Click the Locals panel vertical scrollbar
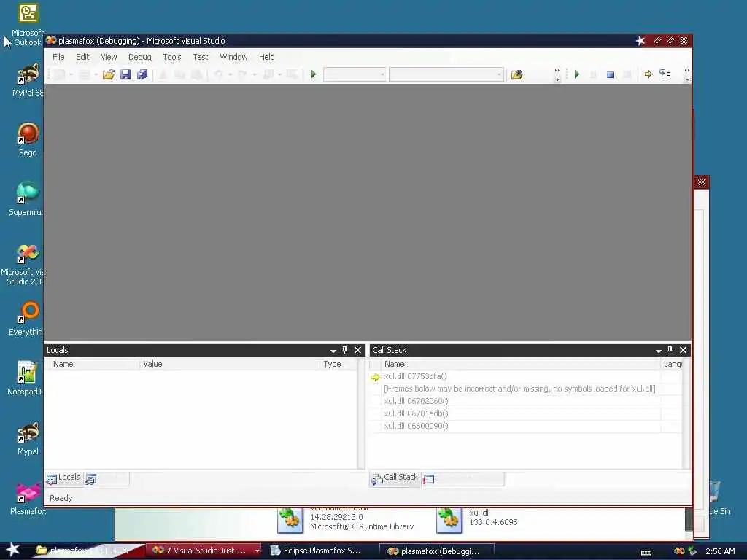 pos(361,413)
